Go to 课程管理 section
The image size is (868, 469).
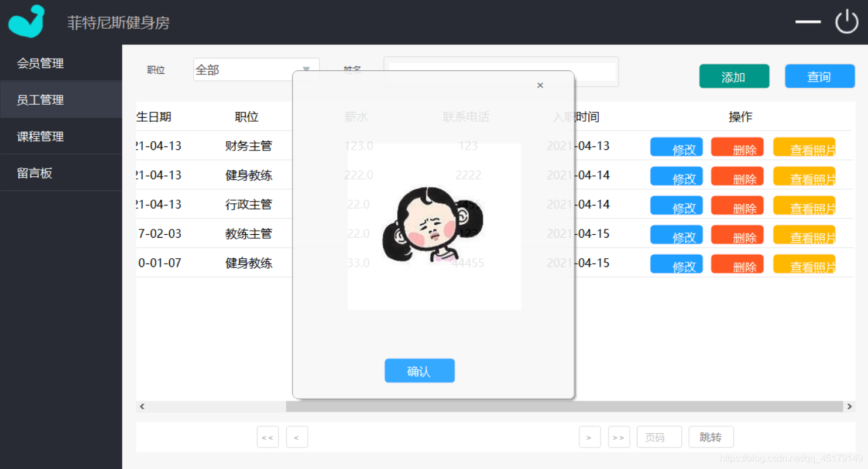coord(61,136)
